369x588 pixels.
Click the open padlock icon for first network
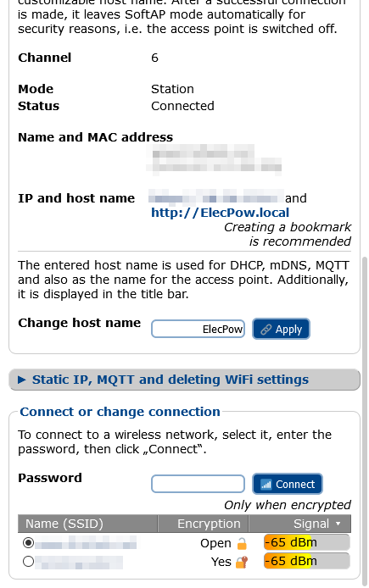(x=242, y=543)
